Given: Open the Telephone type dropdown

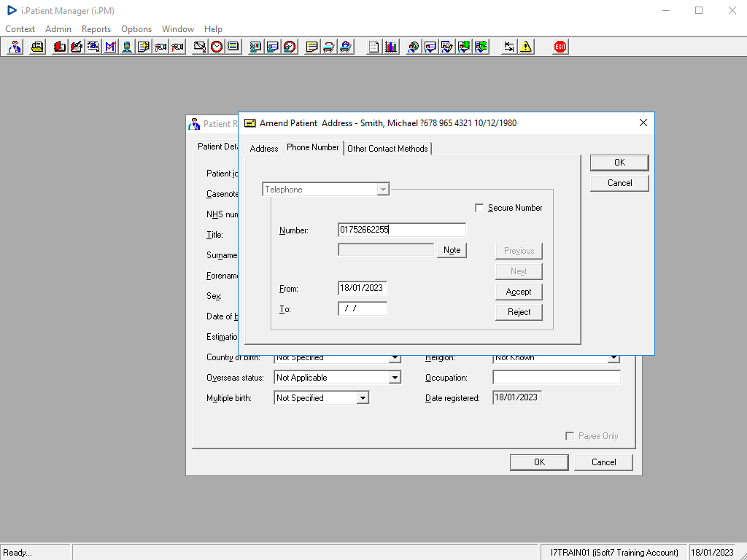Looking at the screenshot, I should click(382, 190).
